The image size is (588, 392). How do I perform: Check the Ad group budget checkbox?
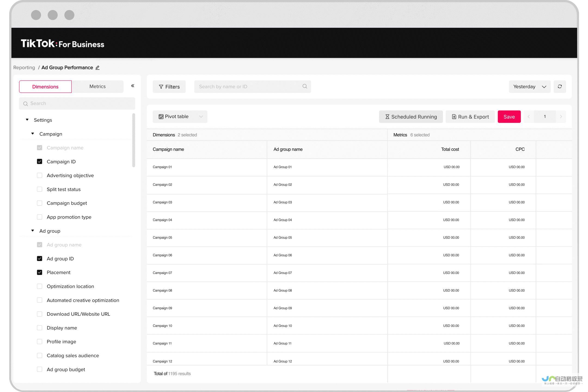[39, 369]
